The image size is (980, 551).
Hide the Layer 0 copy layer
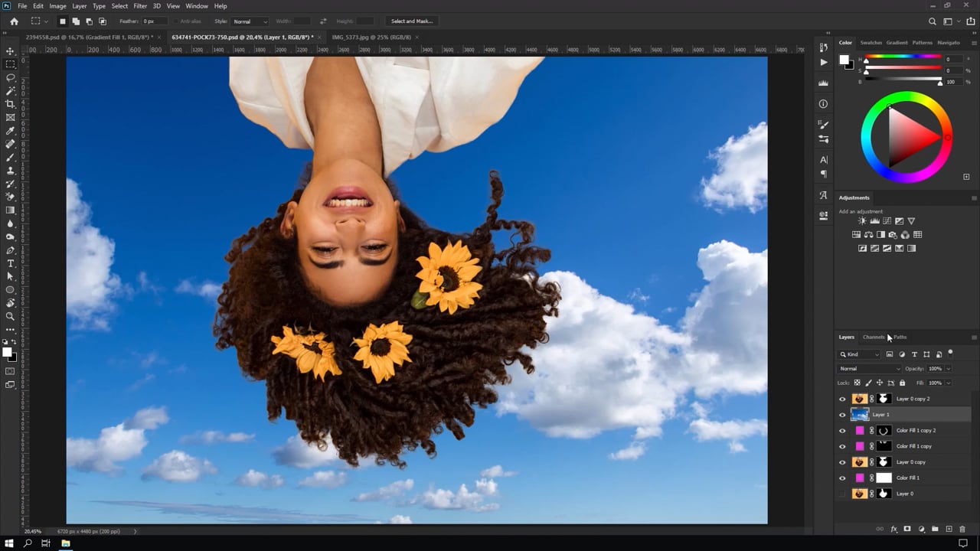[842, 462]
